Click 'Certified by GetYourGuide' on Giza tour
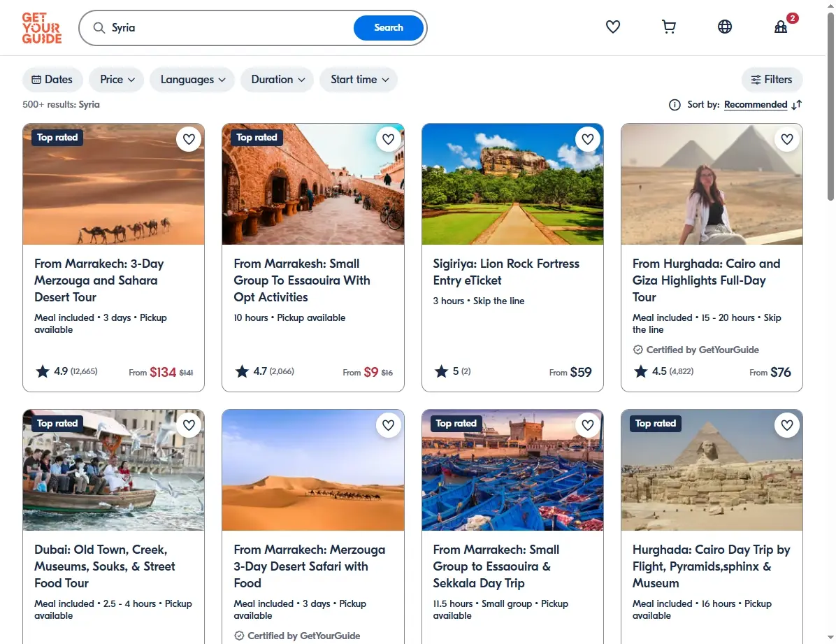 [x=696, y=350]
